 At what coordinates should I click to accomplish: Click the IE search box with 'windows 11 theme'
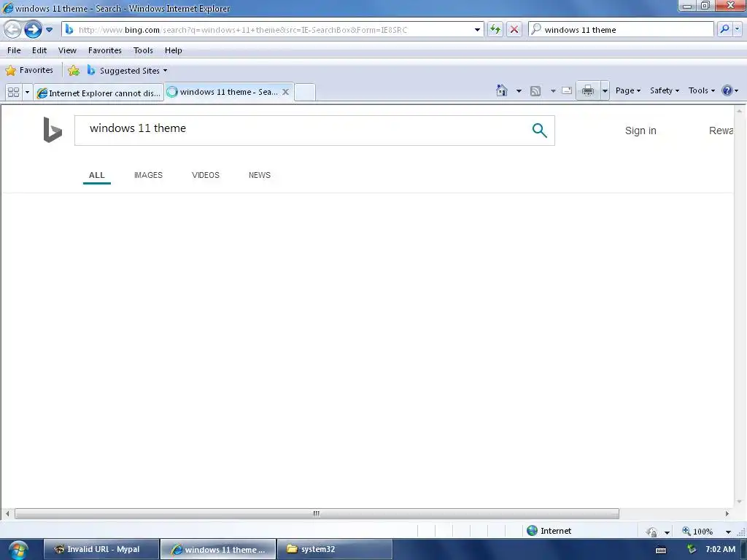pyautogui.click(x=622, y=29)
